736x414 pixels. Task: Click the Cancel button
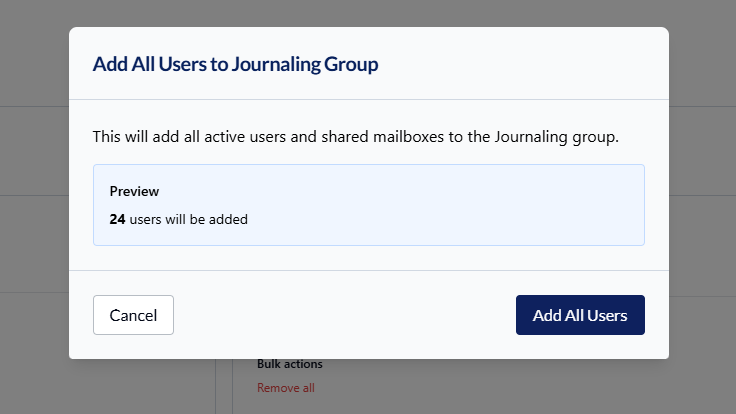[133, 315]
